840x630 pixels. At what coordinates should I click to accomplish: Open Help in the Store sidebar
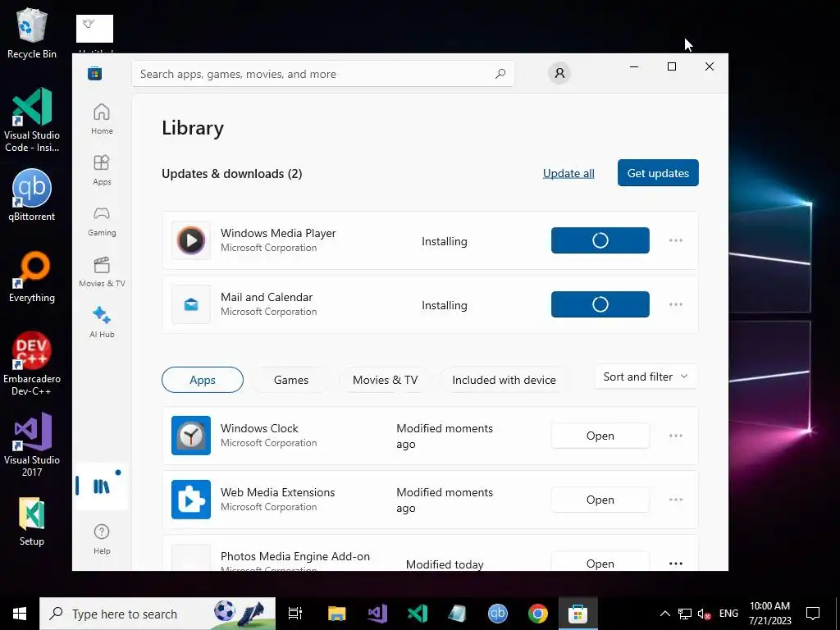102,539
